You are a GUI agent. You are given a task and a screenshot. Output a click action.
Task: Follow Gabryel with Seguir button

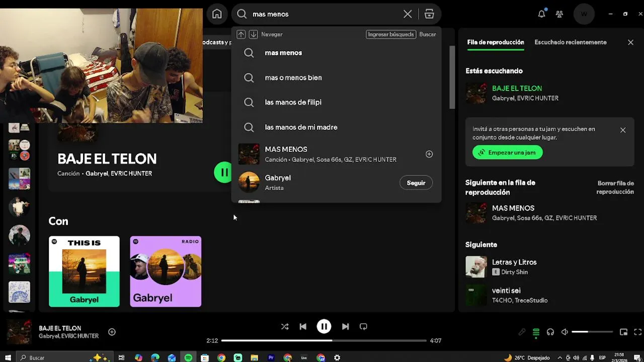tap(416, 183)
